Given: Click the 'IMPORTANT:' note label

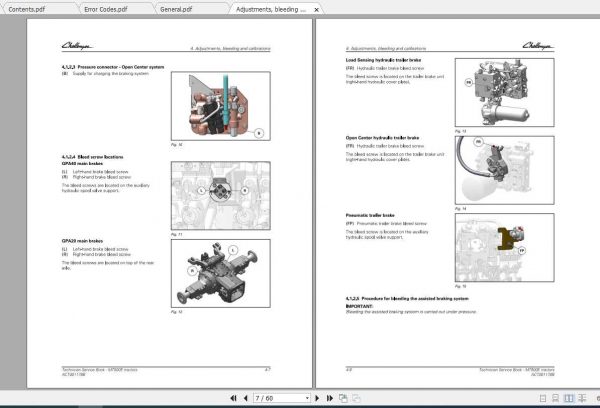Looking at the screenshot, I should tap(359, 306).
